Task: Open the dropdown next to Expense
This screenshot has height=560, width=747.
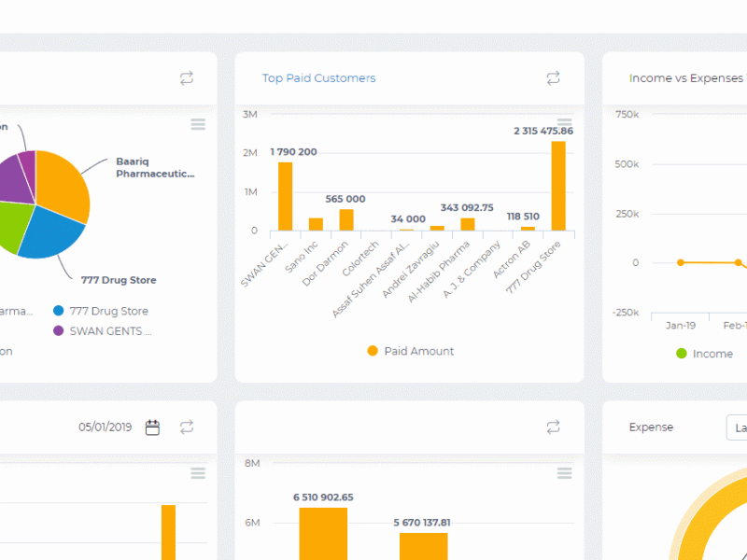Action: tap(737, 427)
